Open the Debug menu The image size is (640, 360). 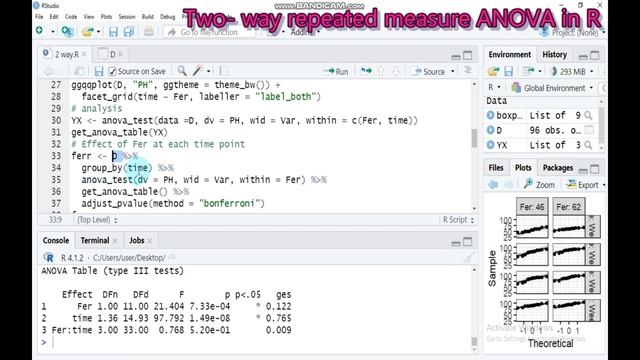pyautogui.click(x=167, y=17)
